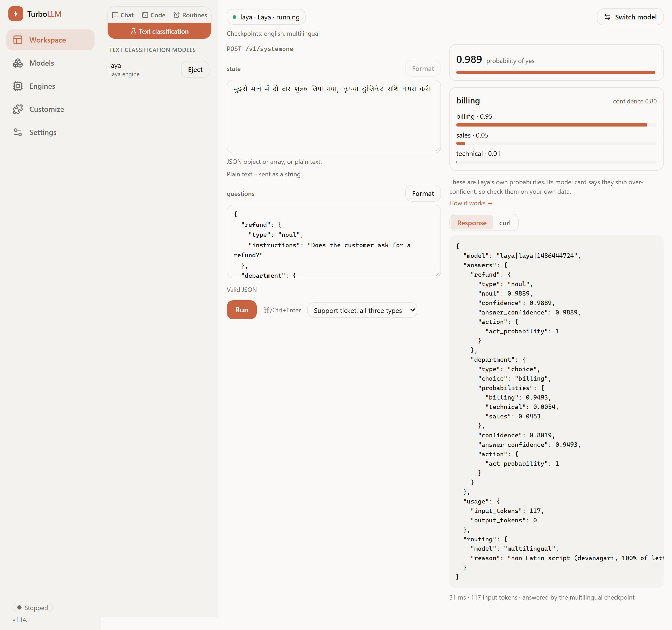Viewport: 672px width, 630px height.
Task: Click the 'confidence 0.80' label
Action: click(634, 101)
